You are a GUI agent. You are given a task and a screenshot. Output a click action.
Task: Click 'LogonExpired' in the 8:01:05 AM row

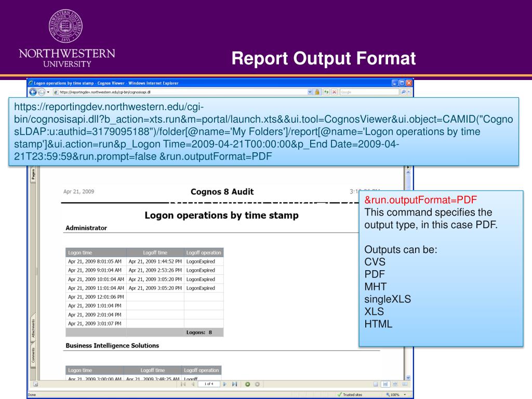click(201, 261)
